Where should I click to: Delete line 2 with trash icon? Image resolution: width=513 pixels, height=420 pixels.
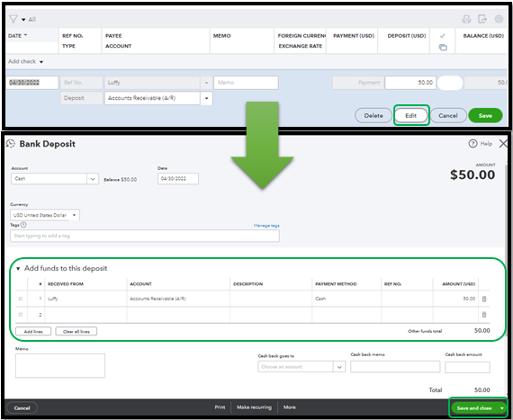click(484, 315)
